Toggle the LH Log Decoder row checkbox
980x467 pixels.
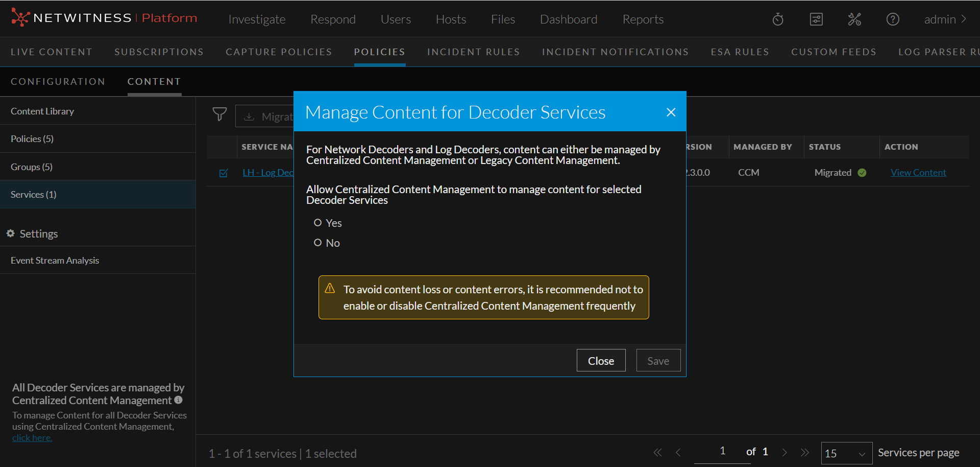pyautogui.click(x=224, y=173)
